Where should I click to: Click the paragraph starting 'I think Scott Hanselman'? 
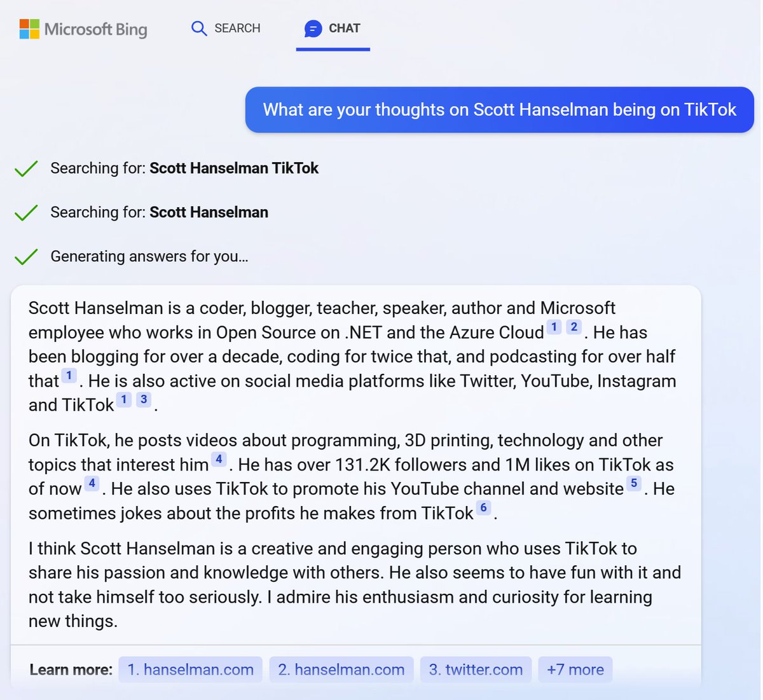(x=355, y=585)
